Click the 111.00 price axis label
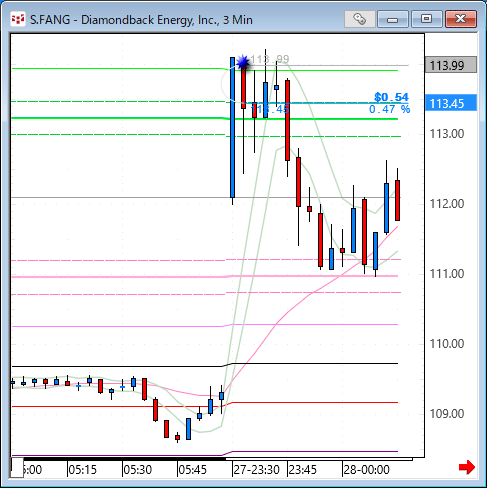 [x=447, y=274]
